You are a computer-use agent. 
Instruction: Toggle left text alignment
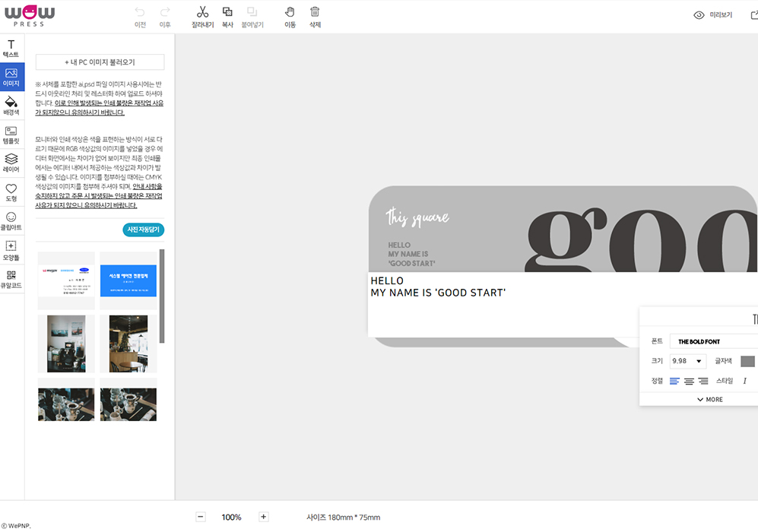coord(674,381)
